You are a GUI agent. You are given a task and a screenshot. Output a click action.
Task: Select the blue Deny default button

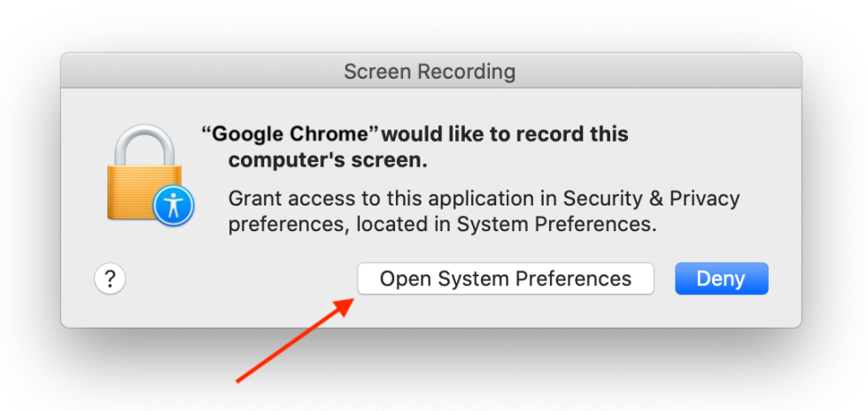coord(721,279)
